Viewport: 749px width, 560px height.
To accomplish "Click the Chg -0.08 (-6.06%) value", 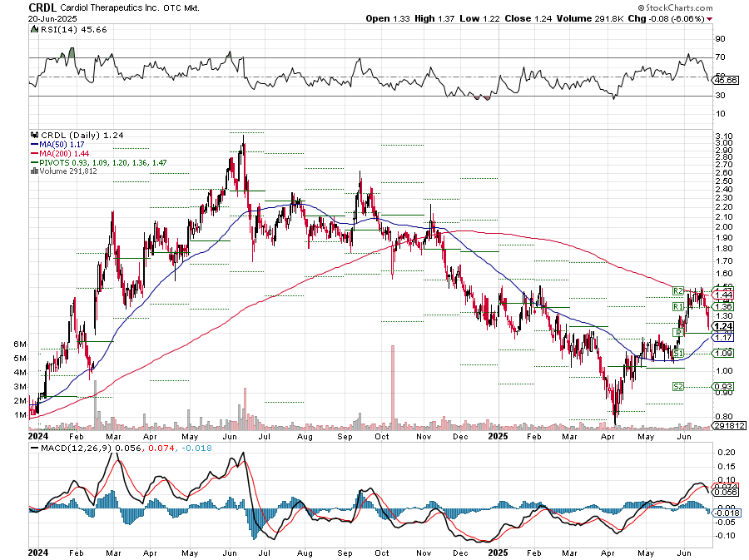I will click(x=667, y=18).
